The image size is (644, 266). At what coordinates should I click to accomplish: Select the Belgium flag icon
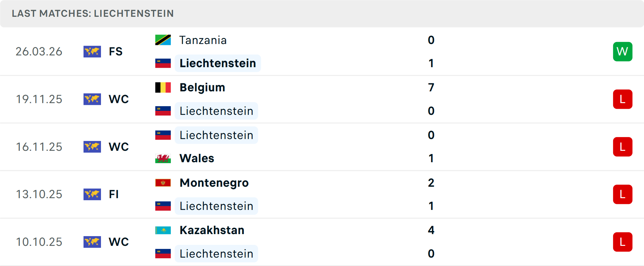pos(163,87)
